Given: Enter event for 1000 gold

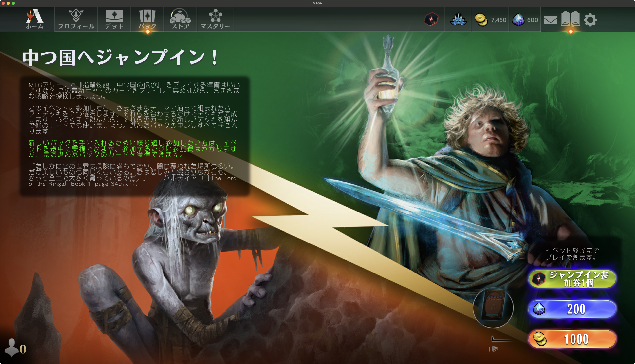Looking at the screenshot, I should (x=572, y=339).
